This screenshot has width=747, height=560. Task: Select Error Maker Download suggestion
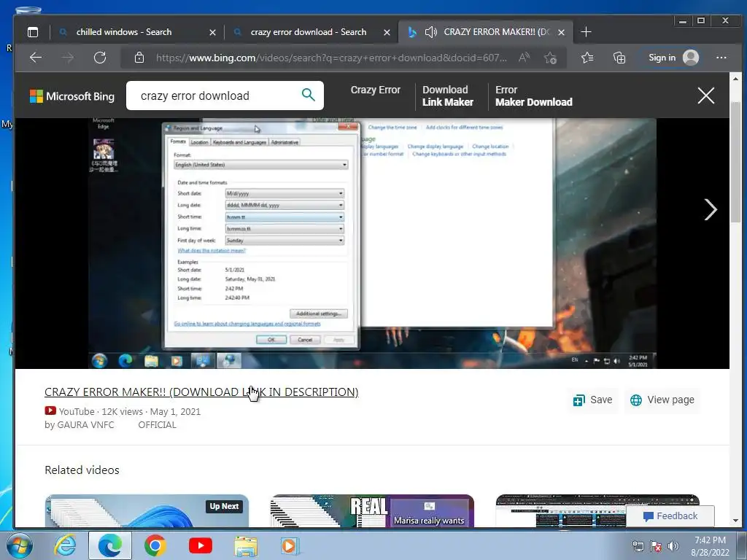[x=533, y=96]
